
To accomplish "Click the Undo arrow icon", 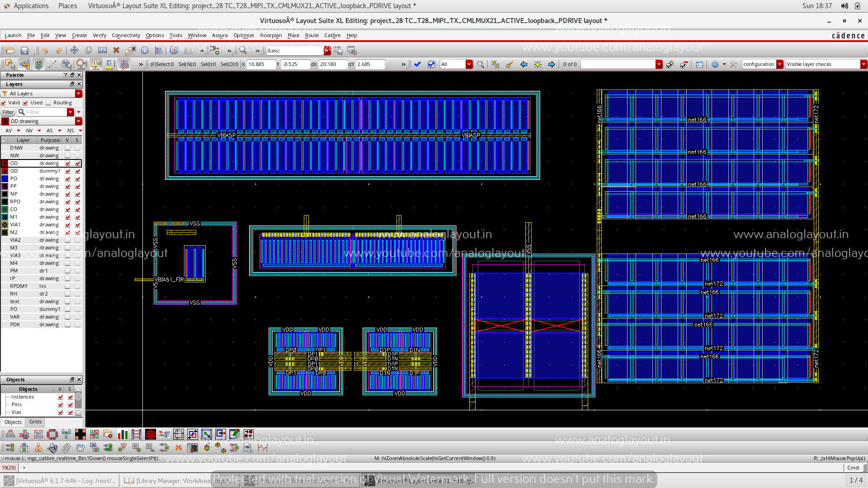I will point(45,51).
